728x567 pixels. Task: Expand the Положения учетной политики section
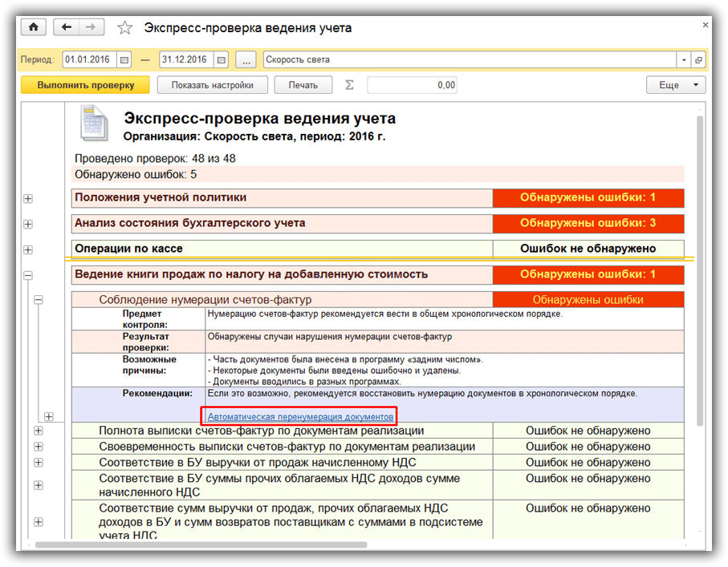pos(29,198)
